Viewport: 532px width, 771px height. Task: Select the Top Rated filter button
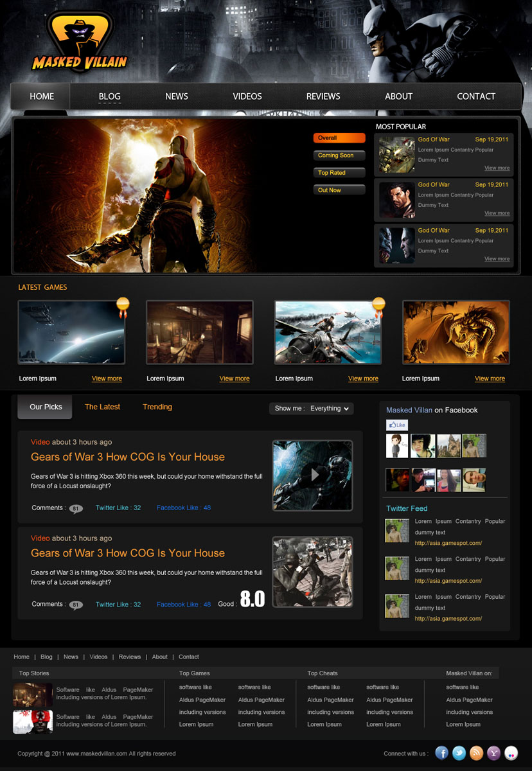coord(339,173)
